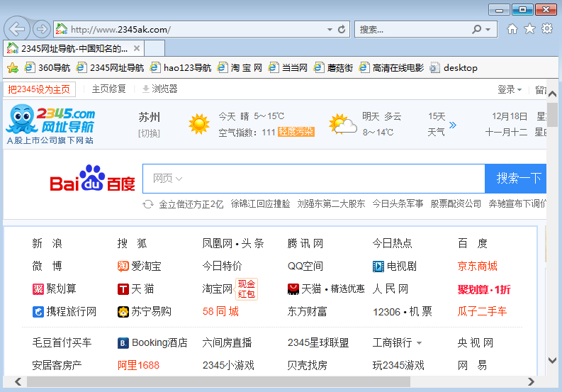
Task: Click 切换 to change city
Action: click(149, 133)
